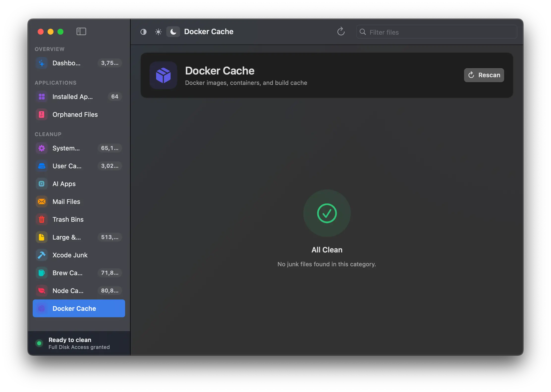This screenshot has height=392, width=551.
Task: Click the red close window button
Action: pos(41,32)
